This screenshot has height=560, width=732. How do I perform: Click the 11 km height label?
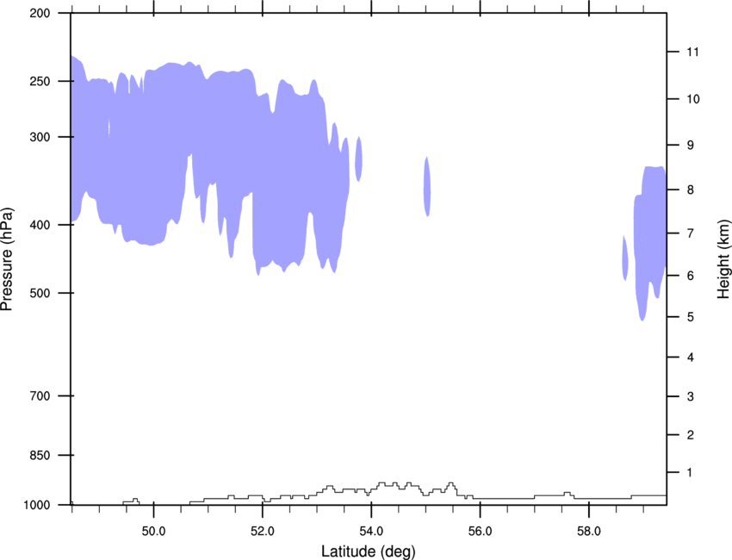click(692, 52)
